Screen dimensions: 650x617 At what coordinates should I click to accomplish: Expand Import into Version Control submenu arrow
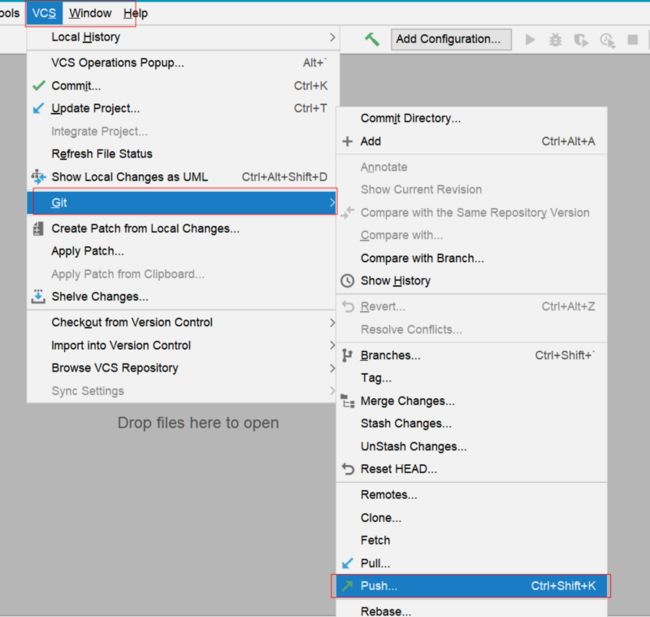pyautogui.click(x=332, y=345)
